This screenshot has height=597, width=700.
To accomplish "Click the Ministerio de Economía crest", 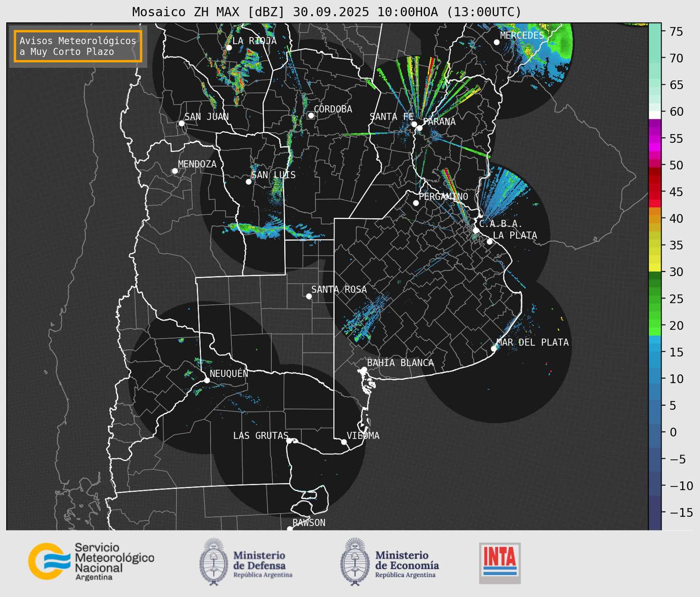I will [x=355, y=562].
